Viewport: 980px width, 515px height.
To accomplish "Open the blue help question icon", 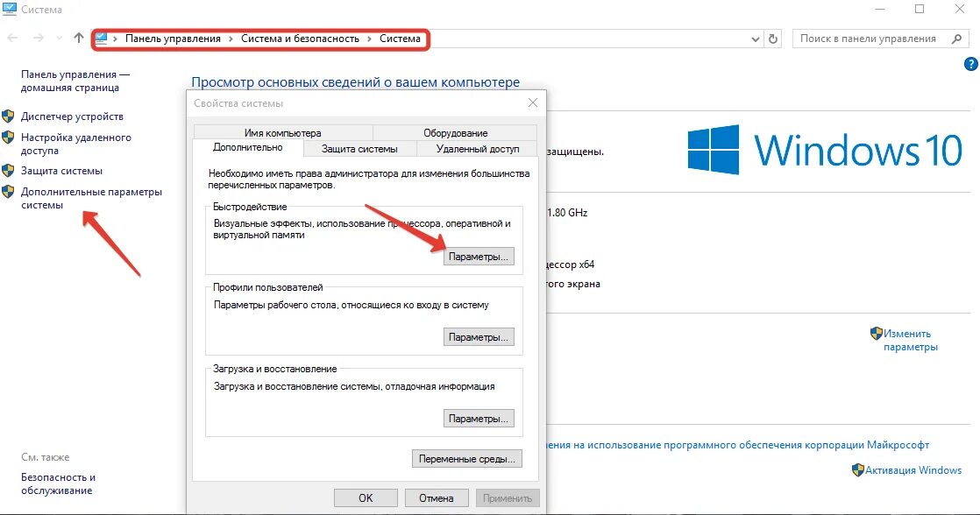I will click(970, 64).
